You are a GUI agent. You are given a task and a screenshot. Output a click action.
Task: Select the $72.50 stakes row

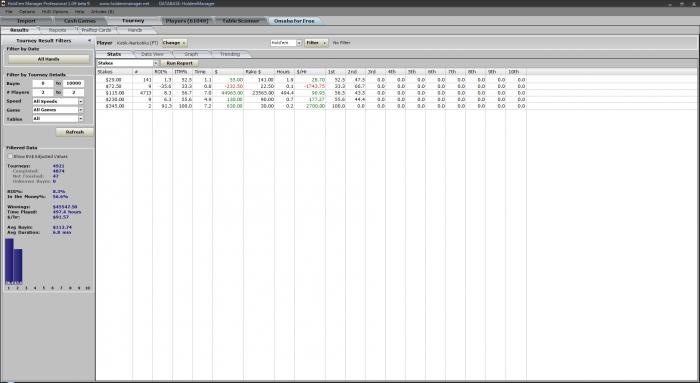coord(311,86)
